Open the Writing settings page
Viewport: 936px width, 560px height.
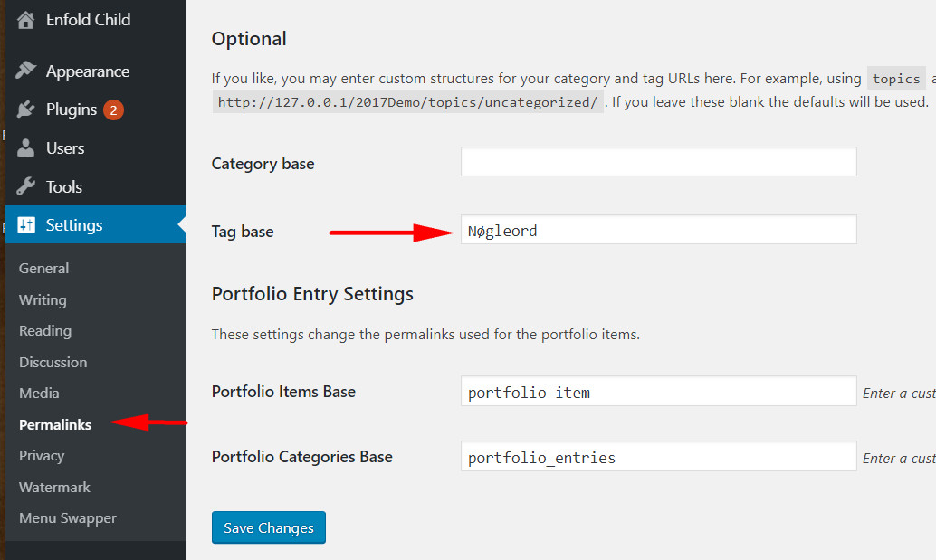click(43, 299)
